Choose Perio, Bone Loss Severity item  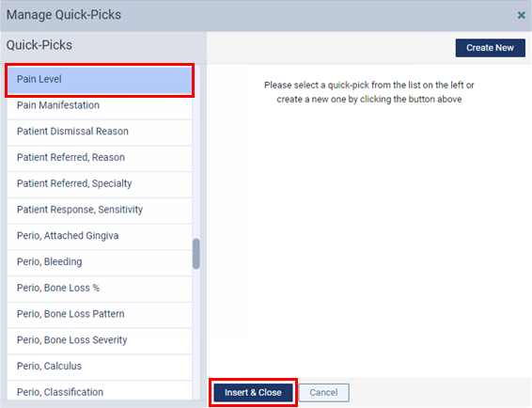pos(100,341)
